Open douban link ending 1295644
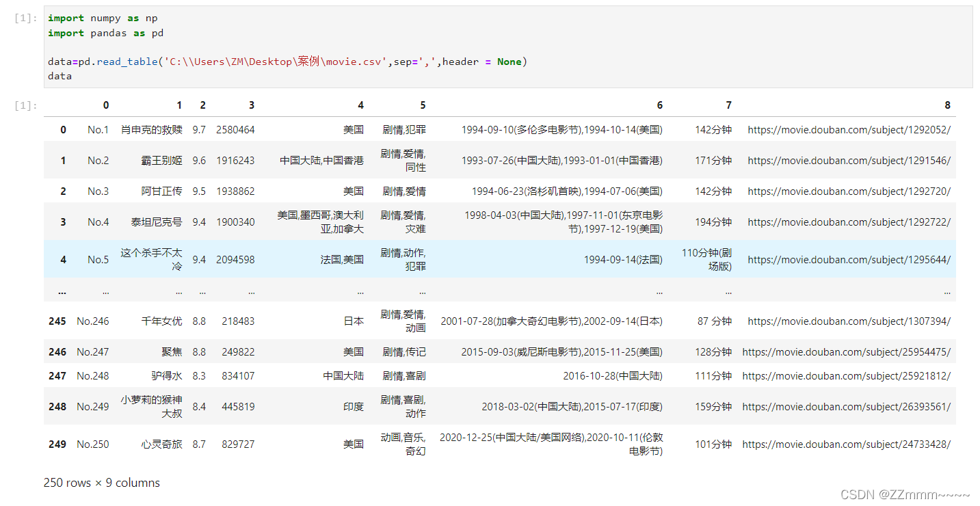 click(x=849, y=259)
